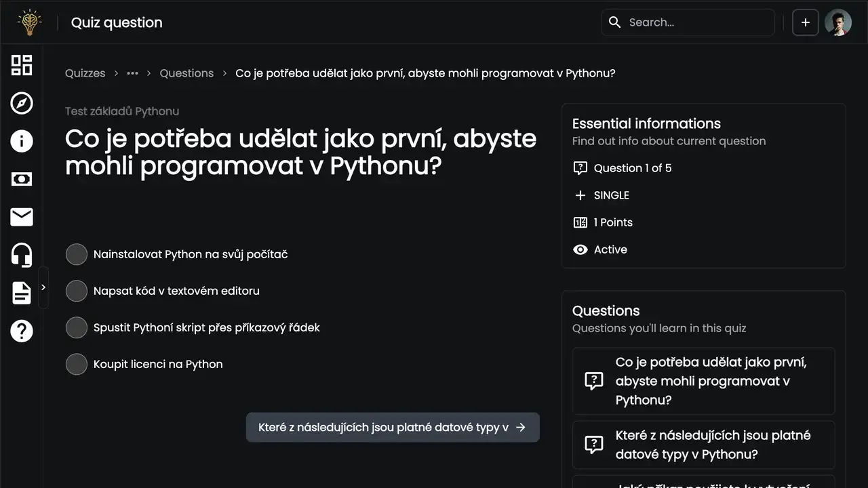The height and width of the screenshot is (488, 868).
Task: Select answer Spustit Pythoní skript přes příkazový řádek
Action: (x=77, y=327)
